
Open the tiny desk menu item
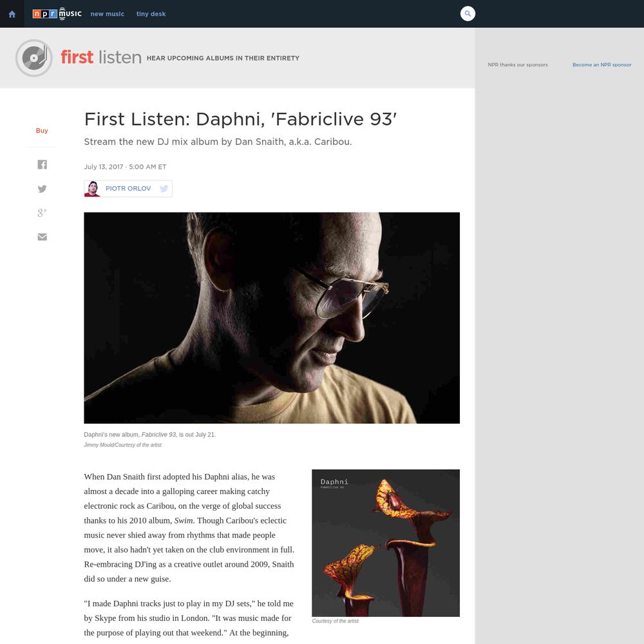pos(151,14)
